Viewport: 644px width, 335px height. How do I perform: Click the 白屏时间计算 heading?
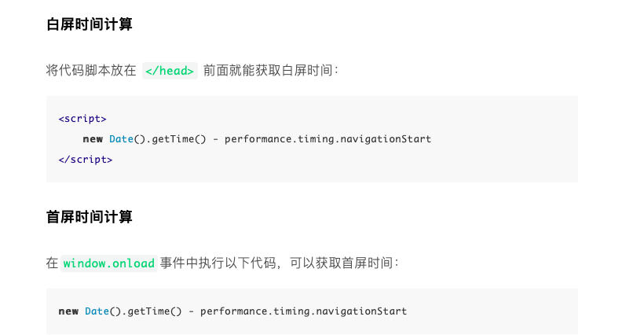tap(89, 24)
